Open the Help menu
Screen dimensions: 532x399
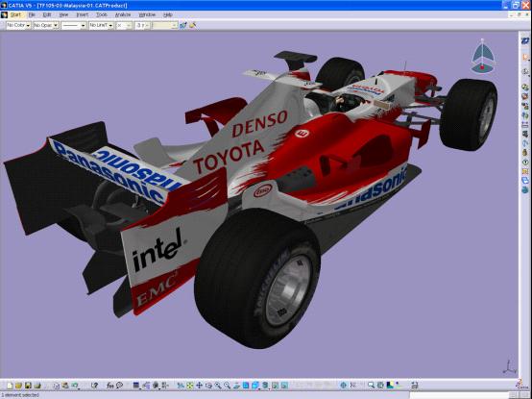(168, 15)
